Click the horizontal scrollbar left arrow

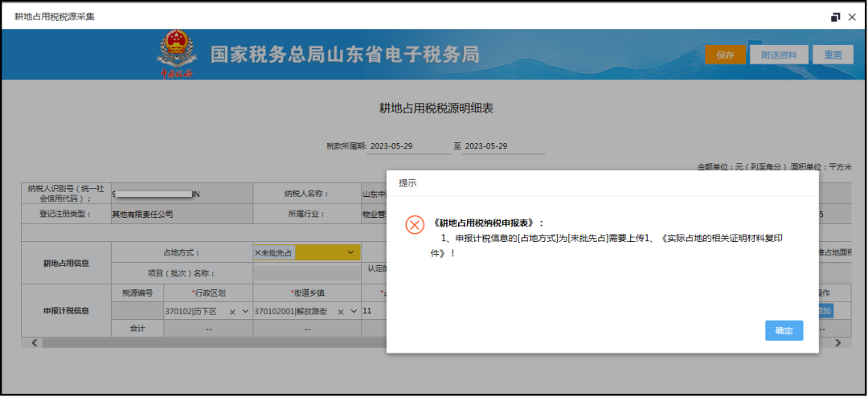click(35, 342)
